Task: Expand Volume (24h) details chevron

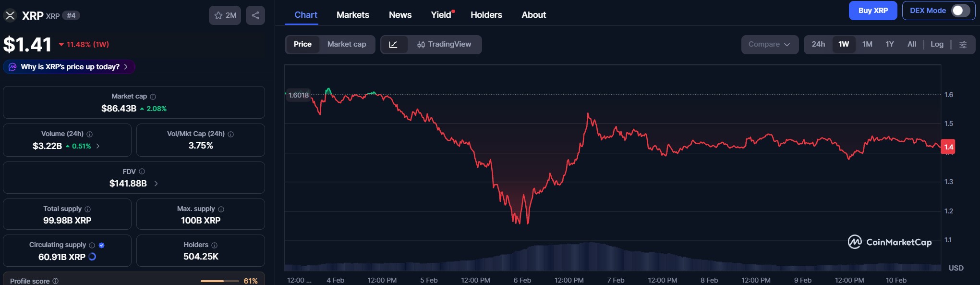Action: point(98,146)
